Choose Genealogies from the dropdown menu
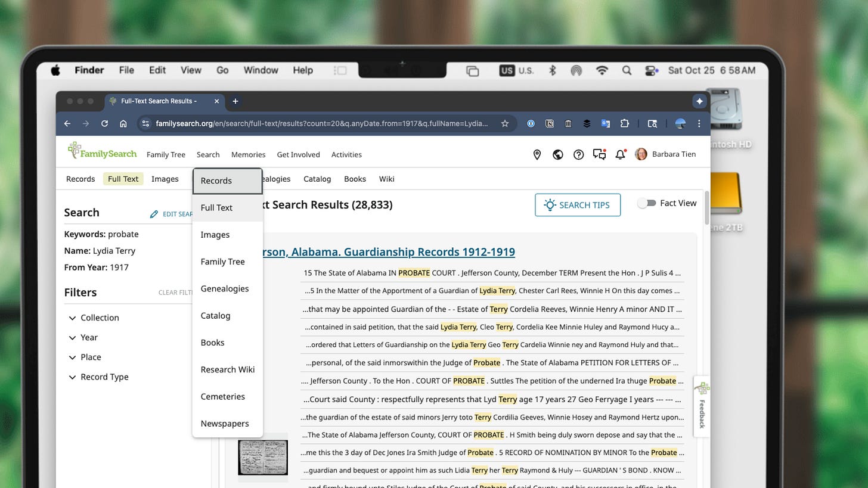 pyautogui.click(x=227, y=288)
